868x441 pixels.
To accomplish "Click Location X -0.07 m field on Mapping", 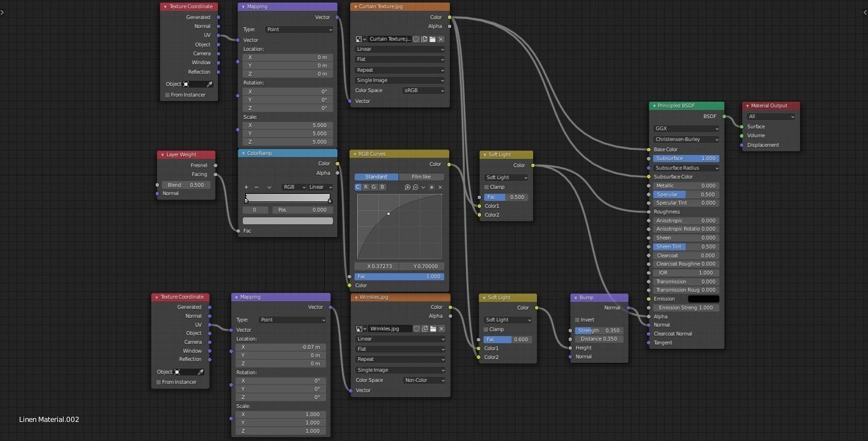I will click(x=280, y=348).
